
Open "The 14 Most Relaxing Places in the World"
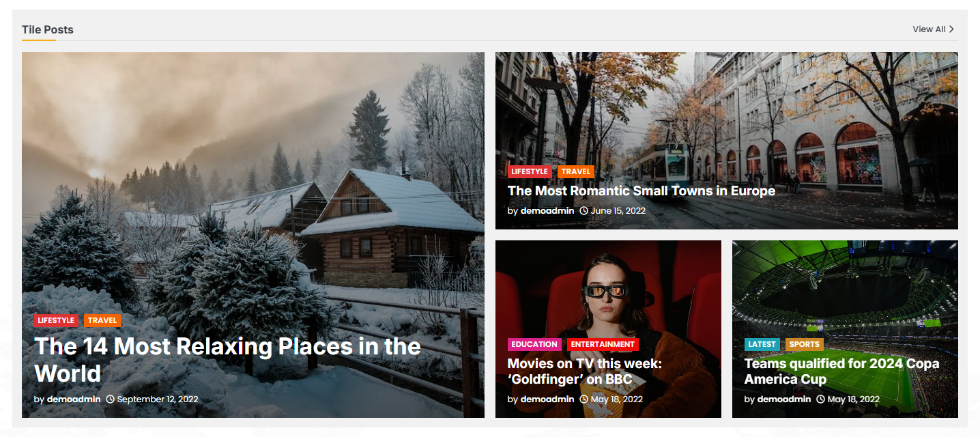pyautogui.click(x=227, y=360)
